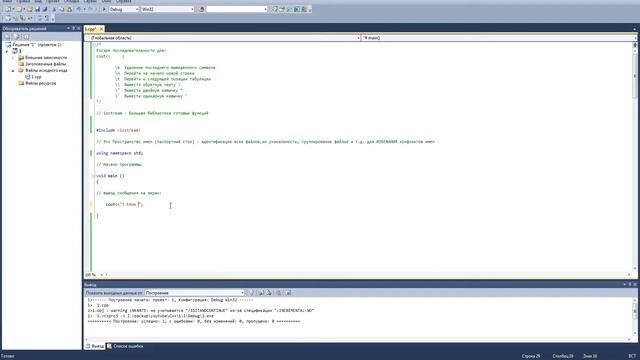640x360 pixels.
Task: Clear all text in the Output panel
Action: pos(279,293)
